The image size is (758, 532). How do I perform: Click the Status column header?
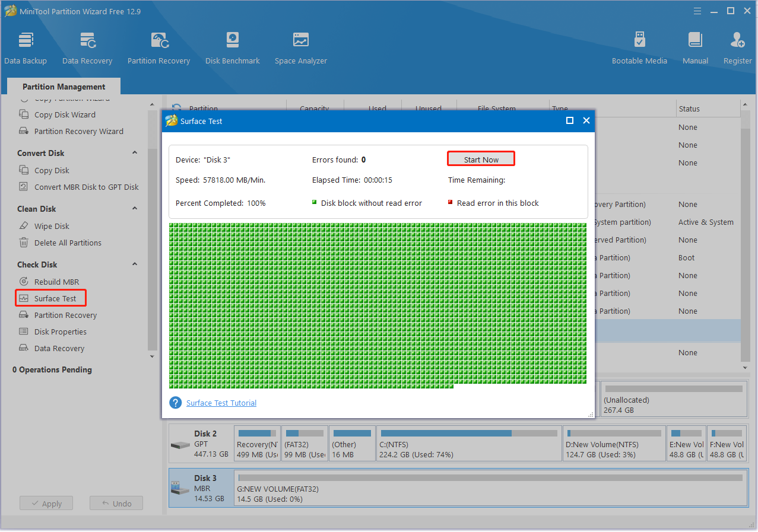tap(708, 109)
